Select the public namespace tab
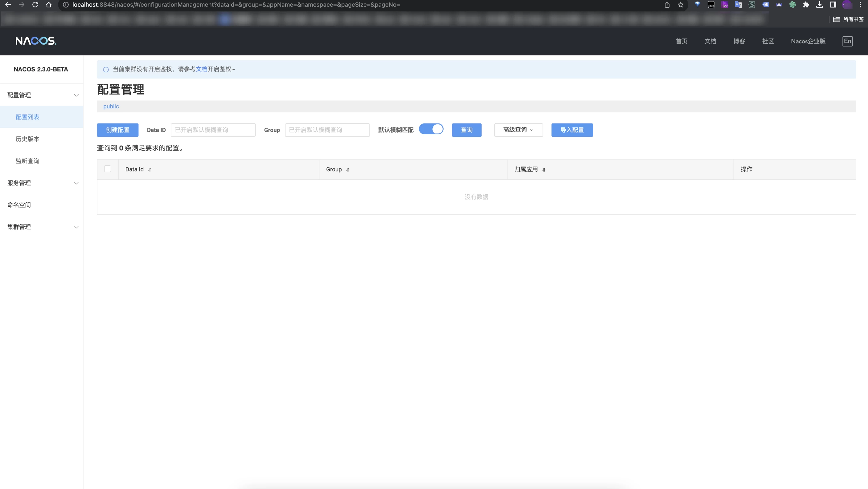Image resolution: width=868 pixels, height=489 pixels. coord(111,106)
